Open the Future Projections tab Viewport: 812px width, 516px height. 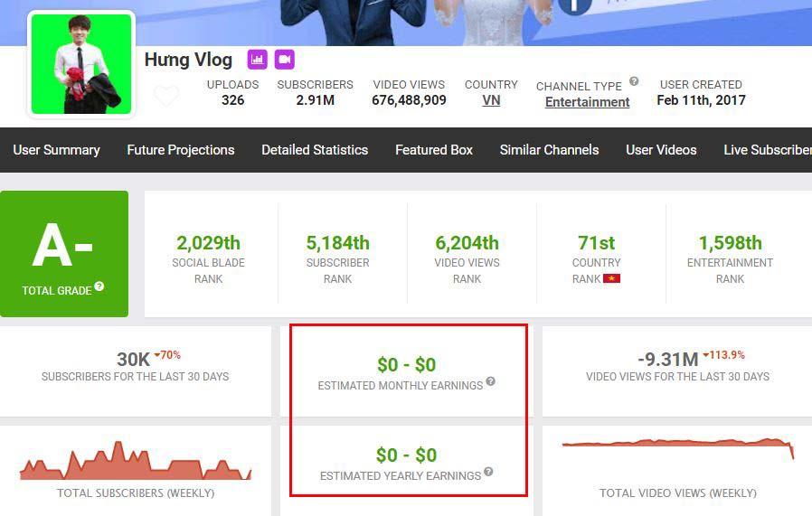(181, 150)
